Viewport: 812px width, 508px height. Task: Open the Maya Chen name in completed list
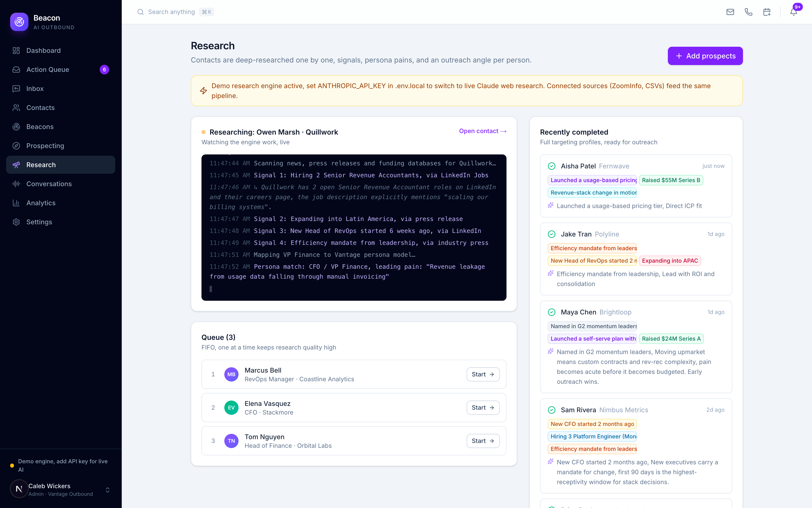tap(579, 312)
